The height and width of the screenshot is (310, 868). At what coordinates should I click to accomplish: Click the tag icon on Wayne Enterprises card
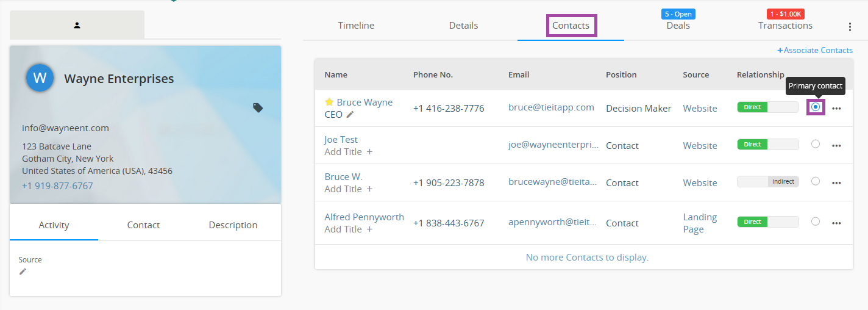tap(258, 107)
